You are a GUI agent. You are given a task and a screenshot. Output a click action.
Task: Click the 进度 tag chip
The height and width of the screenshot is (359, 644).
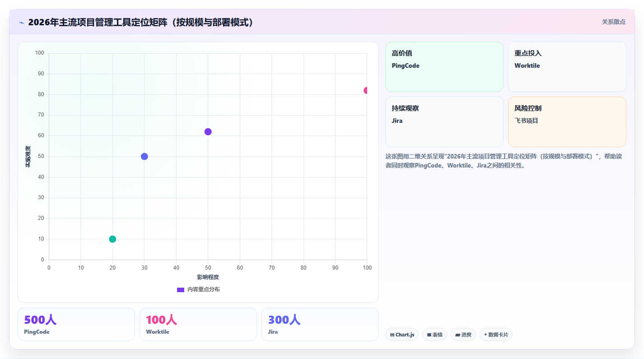point(463,335)
